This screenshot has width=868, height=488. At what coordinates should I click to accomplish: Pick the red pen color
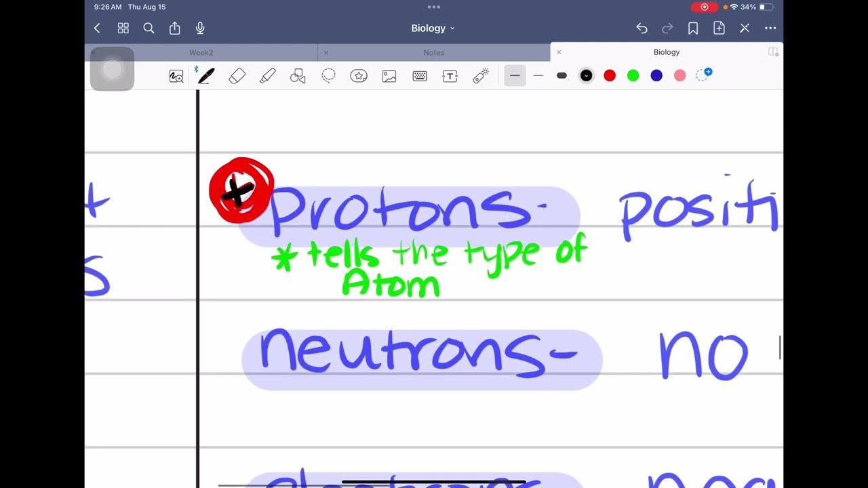click(610, 75)
